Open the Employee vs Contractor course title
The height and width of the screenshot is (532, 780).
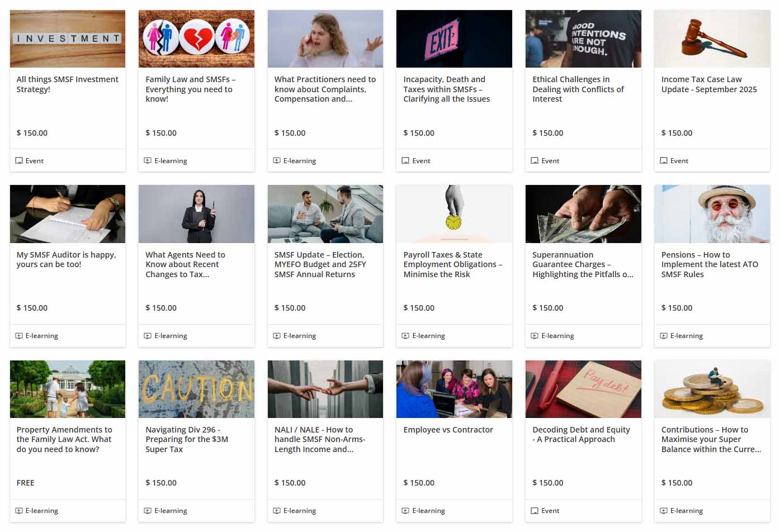pyautogui.click(x=448, y=430)
